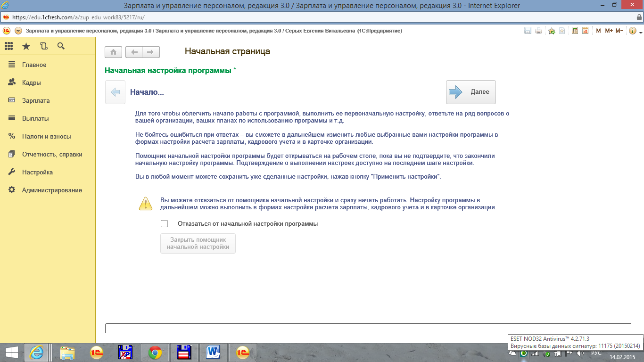Open the Отчетность, справки section
The width and height of the screenshot is (644, 362).
(x=52, y=154)
